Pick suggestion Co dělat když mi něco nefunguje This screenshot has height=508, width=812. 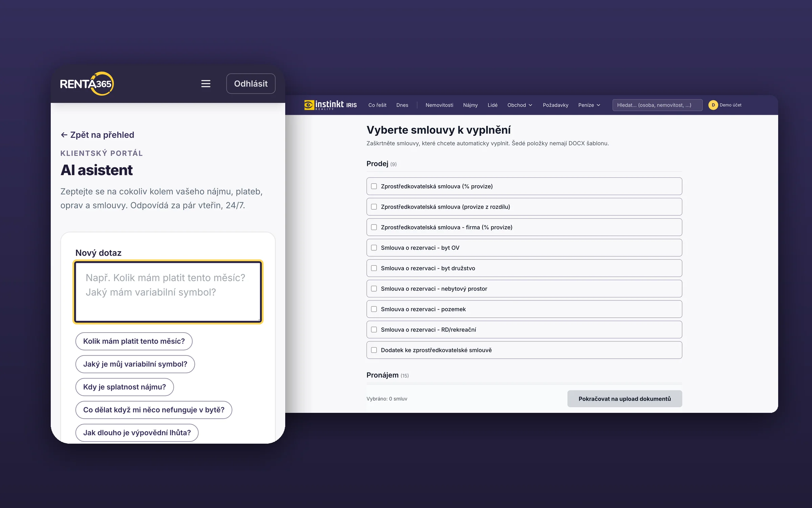(154, 410)
